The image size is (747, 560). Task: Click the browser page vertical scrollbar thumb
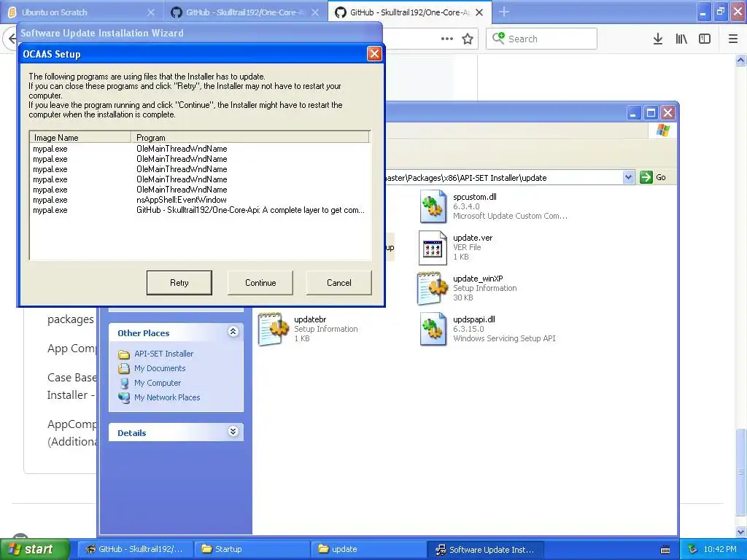[740, 472]
